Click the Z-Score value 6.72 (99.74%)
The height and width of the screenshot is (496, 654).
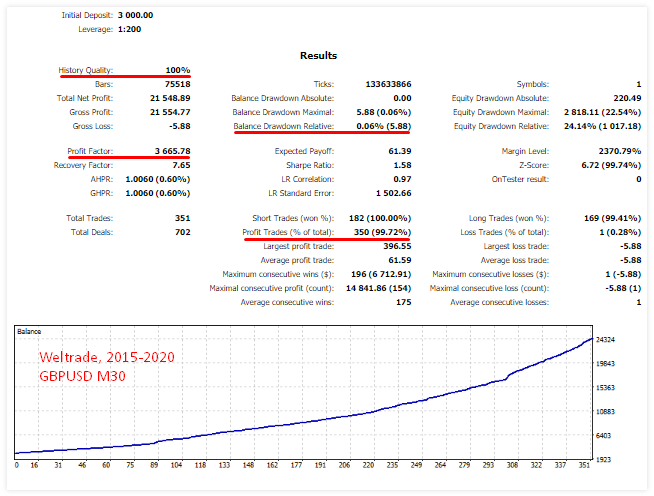coord(611,165)
